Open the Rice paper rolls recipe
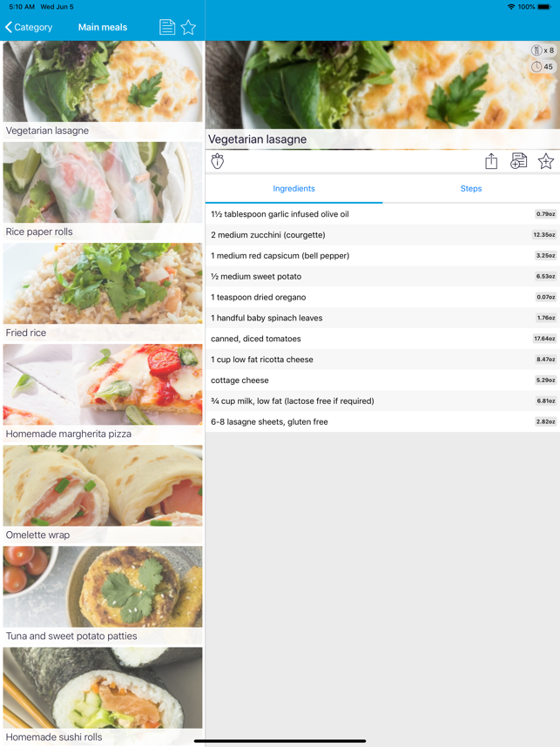560x747 pixels. point(103,191)
